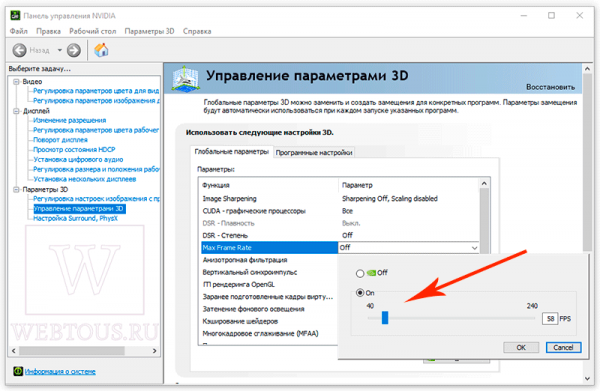The height and width of the screenshot is (391, 600).
Task: Open the Правка menu
Action: coord(48,31)
